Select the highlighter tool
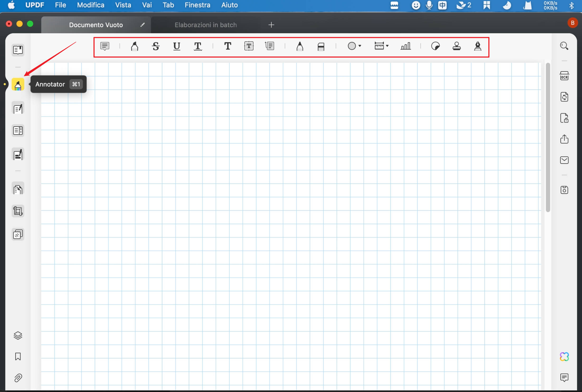Image resolution: width=582 pixels, height=392 pixels. tap(135, 46)
